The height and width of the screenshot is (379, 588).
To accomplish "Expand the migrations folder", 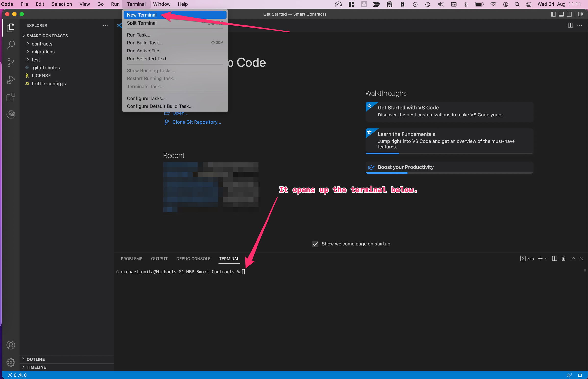I will [67, 52].
